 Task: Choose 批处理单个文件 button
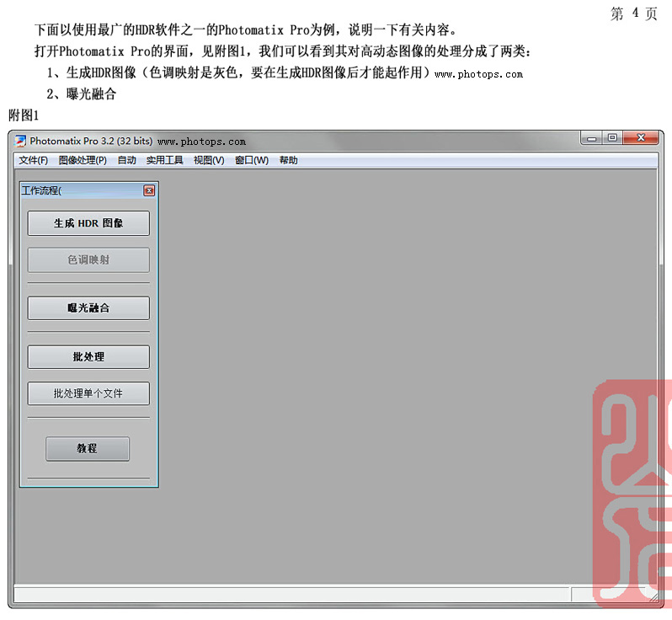pyautogui.click(x=88, y=393)
